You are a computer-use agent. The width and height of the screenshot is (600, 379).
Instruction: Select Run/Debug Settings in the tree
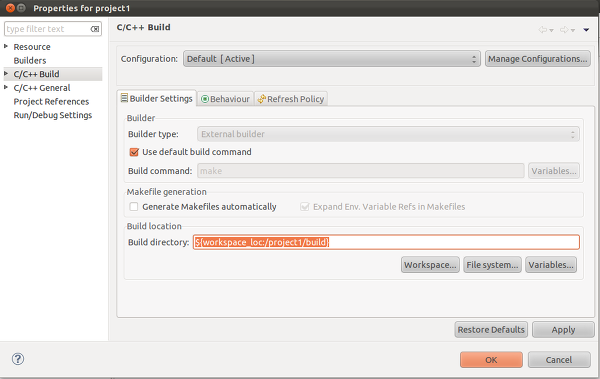(x=53, y=115)
